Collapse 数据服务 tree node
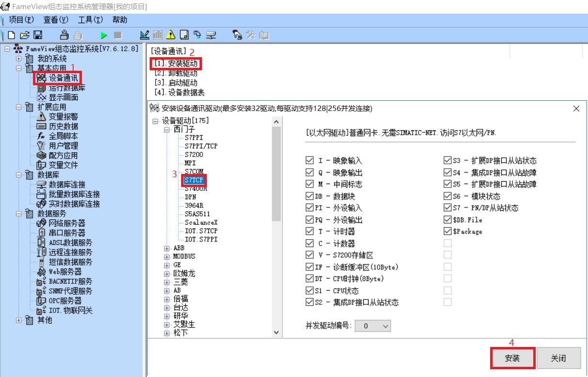Viewport: 588px width, 377px height. 19,214
